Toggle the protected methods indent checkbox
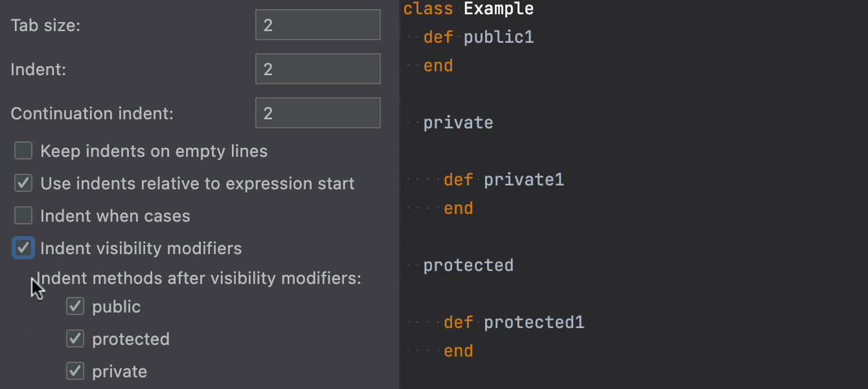The width and height of the screenshot is (868, 389). [75, 338]
